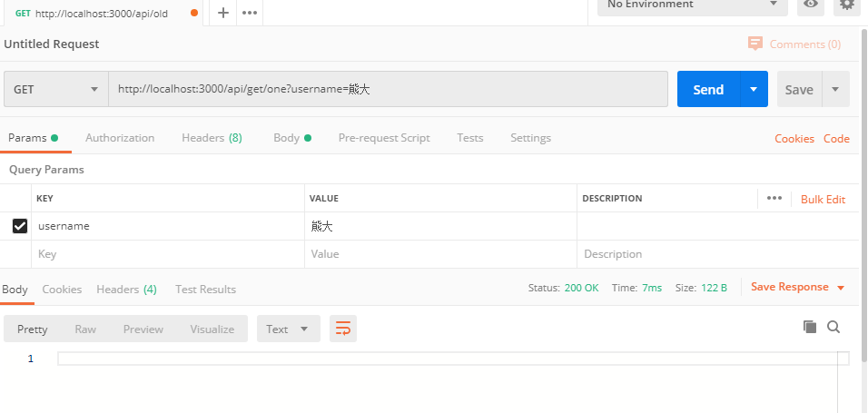This screenshot has width=868, height=413.
Task: Click the request URL input field
Action: (388, 89)
